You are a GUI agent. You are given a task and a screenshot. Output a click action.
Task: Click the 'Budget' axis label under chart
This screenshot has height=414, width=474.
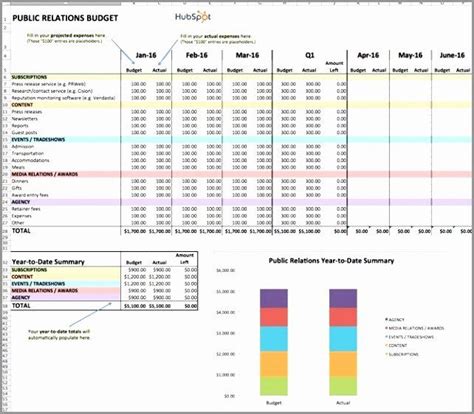pyautogui.click(x=274, y=403)
